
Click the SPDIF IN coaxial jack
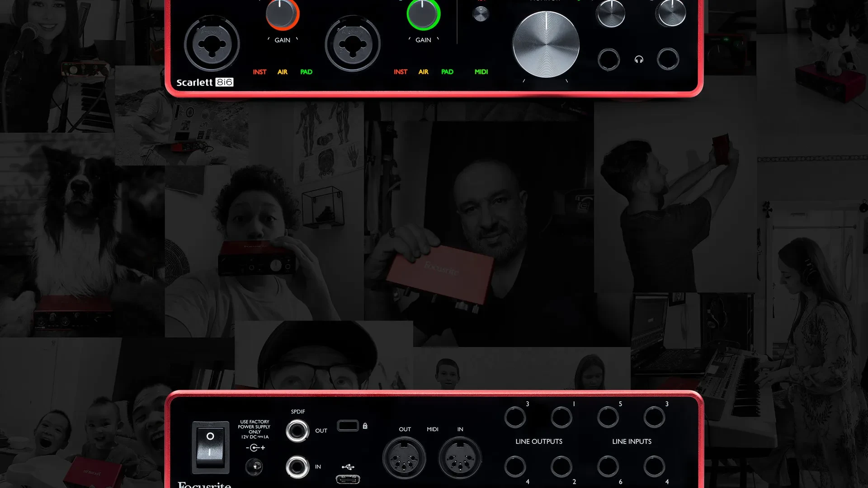(297, 467)
